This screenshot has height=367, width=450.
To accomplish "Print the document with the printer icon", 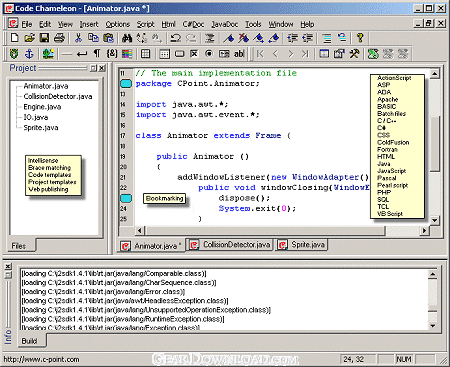I will (59, 38).
